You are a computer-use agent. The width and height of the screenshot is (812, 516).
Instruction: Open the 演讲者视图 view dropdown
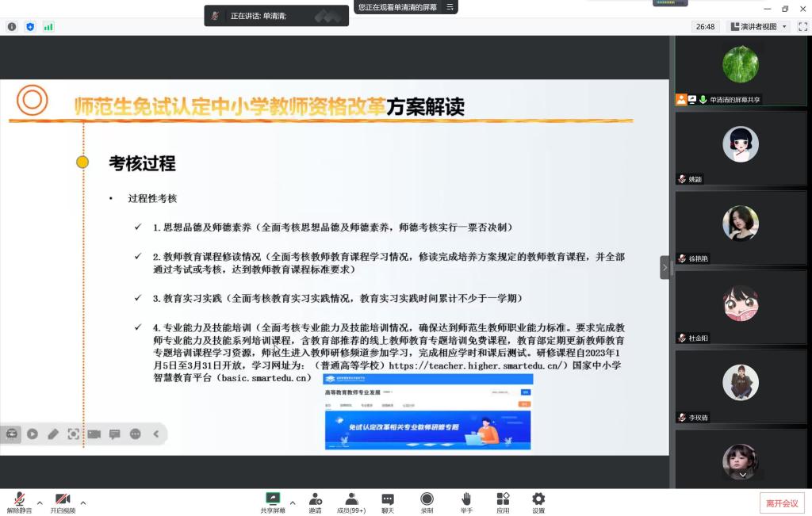click(x=758, y=26)
